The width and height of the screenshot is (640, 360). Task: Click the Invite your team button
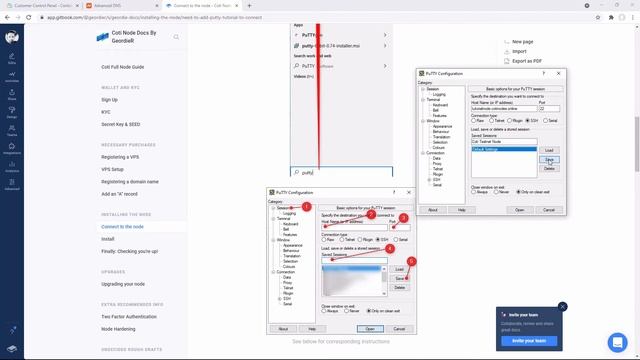pos(529,341)
